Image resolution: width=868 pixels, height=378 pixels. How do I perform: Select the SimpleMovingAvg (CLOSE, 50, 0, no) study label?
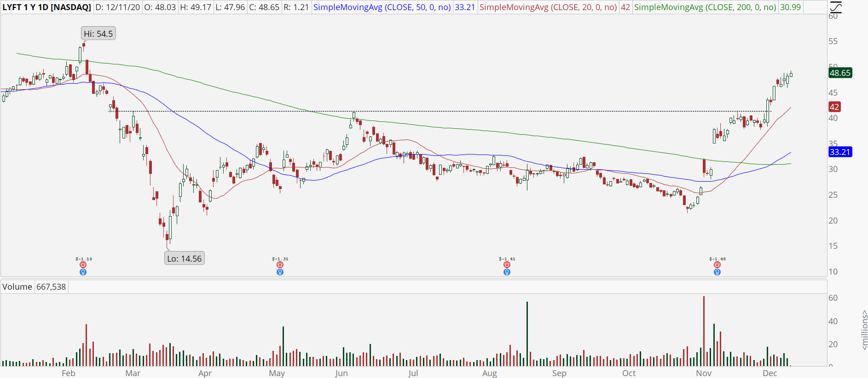point(382,7)
